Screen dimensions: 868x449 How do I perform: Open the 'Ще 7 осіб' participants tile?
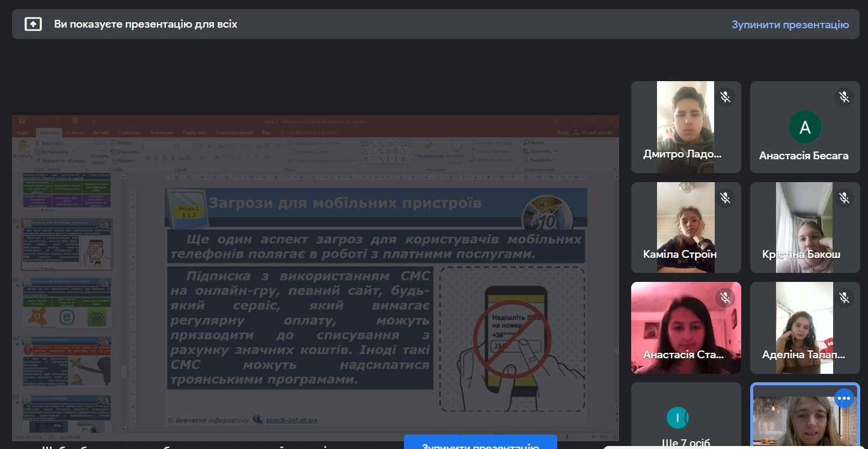point(686,415)
